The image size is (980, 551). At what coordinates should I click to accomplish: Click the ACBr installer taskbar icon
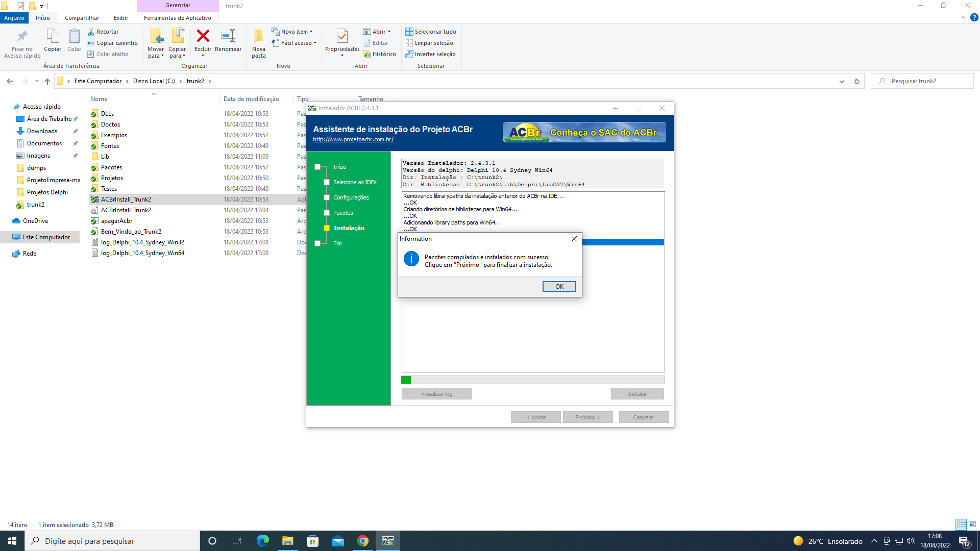388,541
